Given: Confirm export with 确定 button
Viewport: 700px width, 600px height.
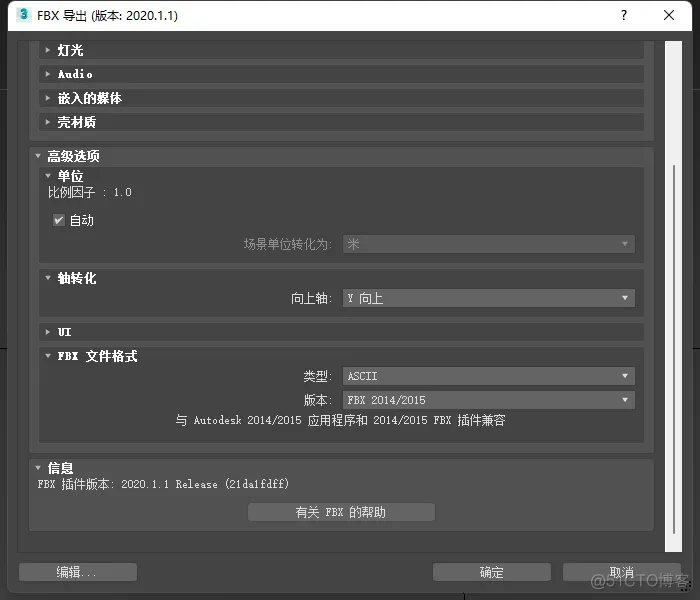Looking at the screenshot, I should (492, 572).
